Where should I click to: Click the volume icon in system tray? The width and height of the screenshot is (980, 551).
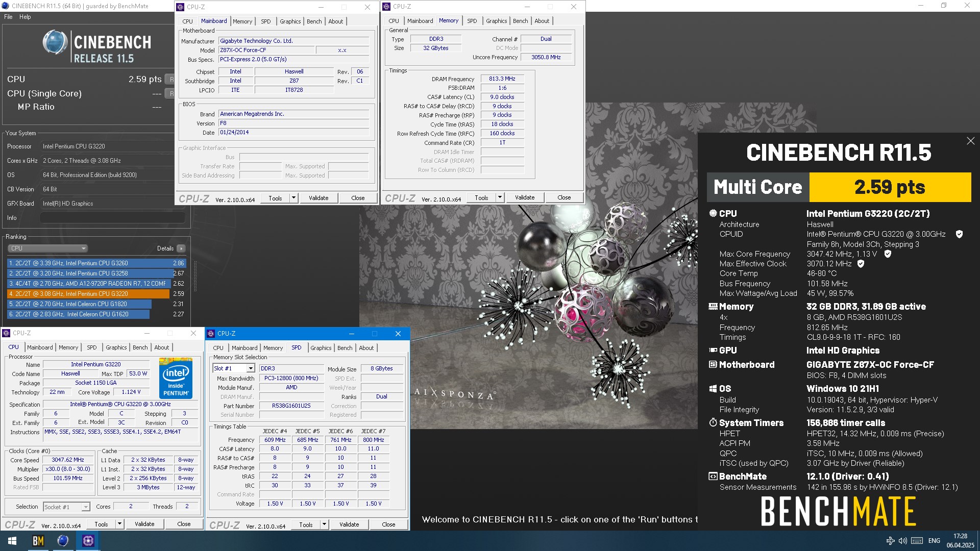902,541
